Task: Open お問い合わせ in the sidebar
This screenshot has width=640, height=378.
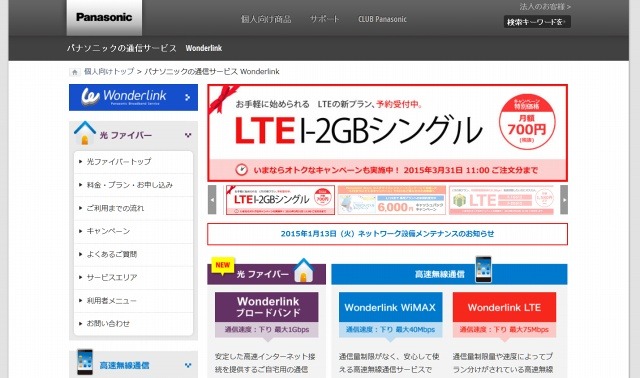Action: click(133, 324)
